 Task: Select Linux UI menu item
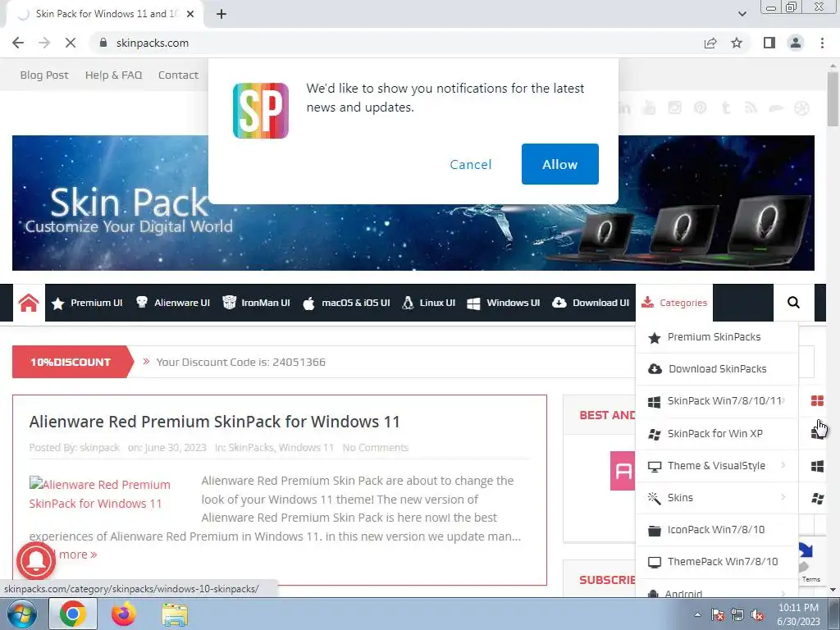[428, 303]
